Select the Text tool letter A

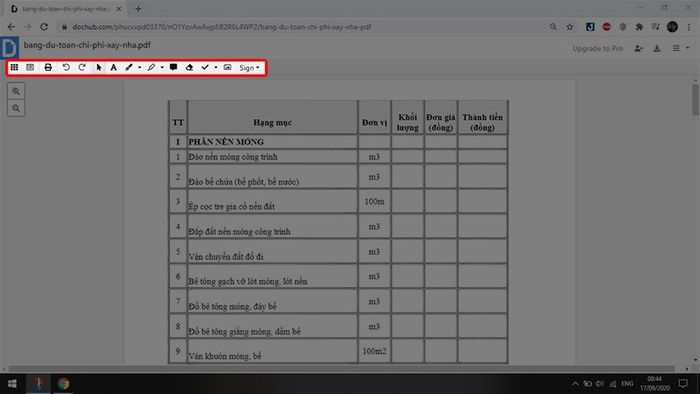click(113, 67)
